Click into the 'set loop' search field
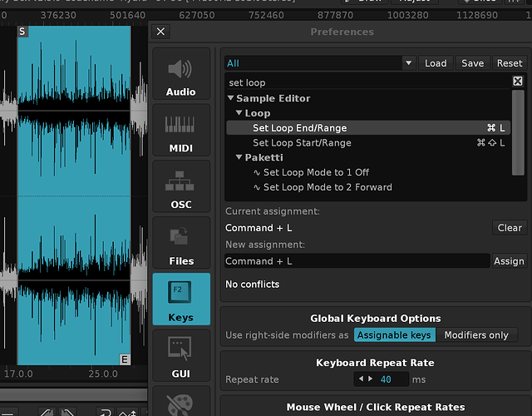The image size is (532, 416). 368,82
